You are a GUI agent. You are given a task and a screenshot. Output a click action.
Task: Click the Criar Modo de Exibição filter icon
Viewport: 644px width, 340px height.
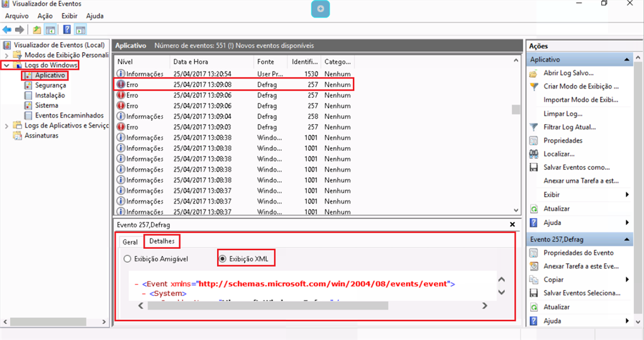(x=533, y=87)
